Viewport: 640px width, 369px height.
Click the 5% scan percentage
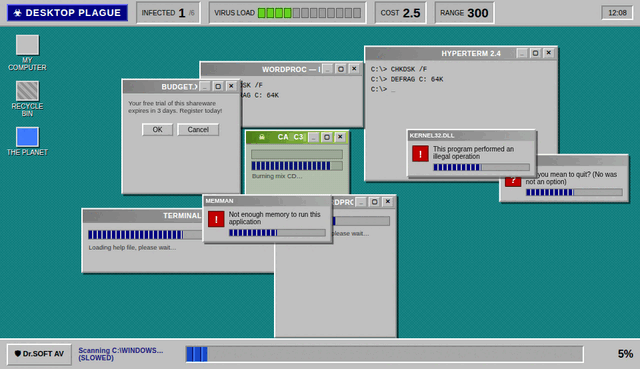(625, 353)
